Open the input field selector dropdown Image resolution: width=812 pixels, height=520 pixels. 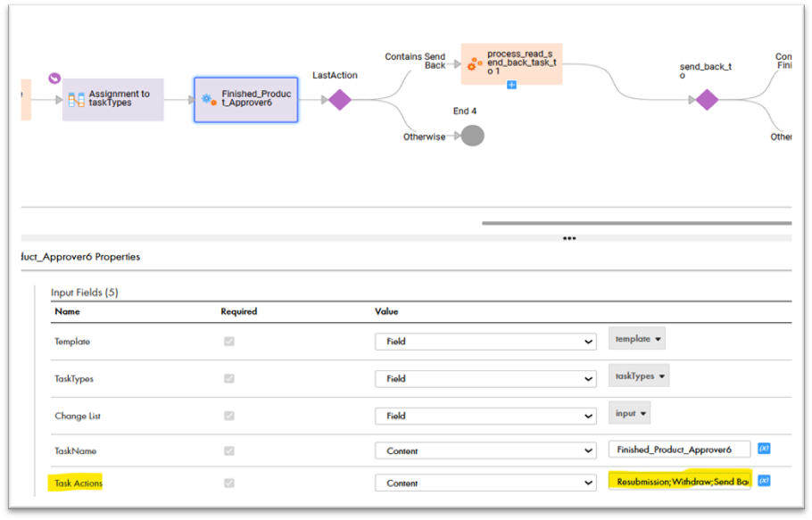[x=630, y=413]
